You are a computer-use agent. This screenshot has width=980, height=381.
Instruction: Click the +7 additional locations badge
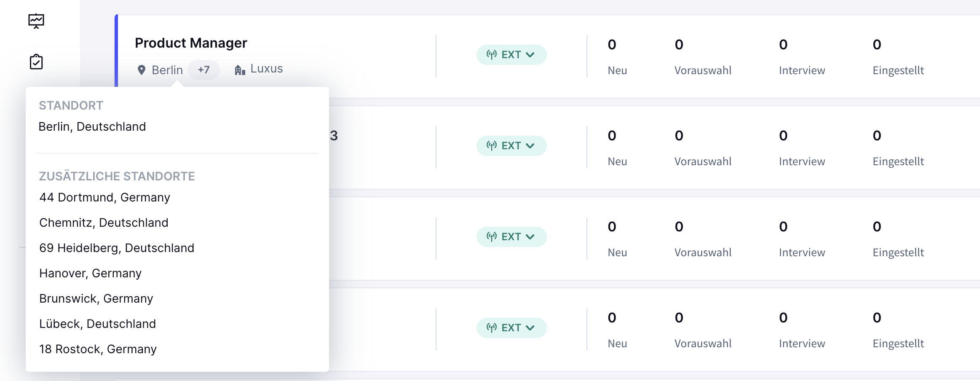[x=203, y=70]
